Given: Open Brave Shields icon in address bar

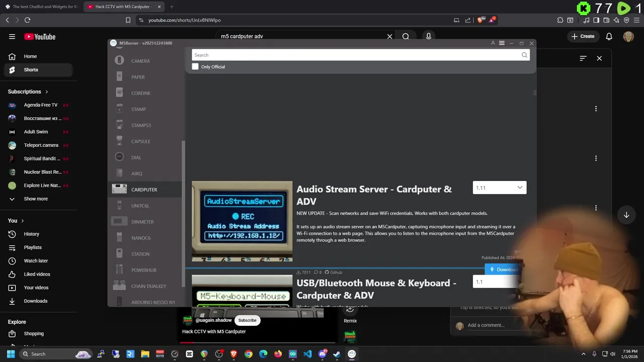Looking at the screenshot, I should (x=480, y=20).
